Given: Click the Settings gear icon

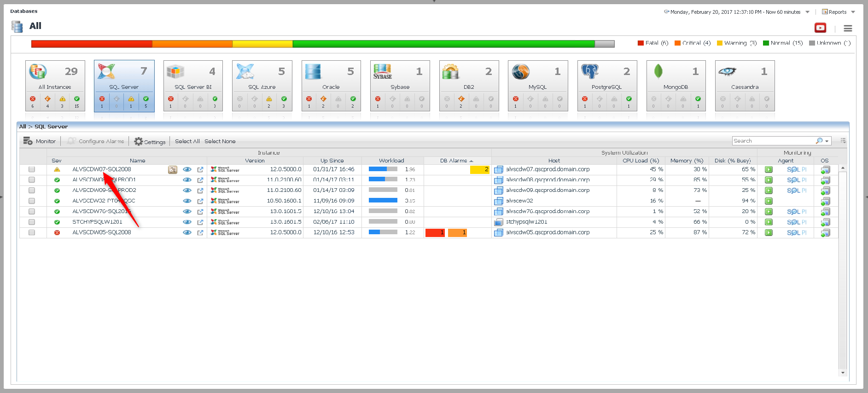Looking at the screenshot, I should click(x=138, y=141).
